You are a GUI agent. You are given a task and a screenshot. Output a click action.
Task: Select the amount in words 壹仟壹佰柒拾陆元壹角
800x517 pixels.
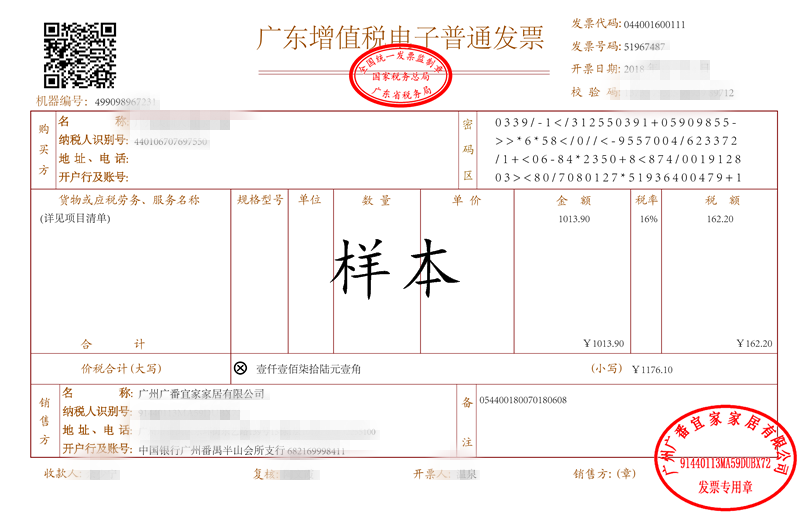(309, 369)
